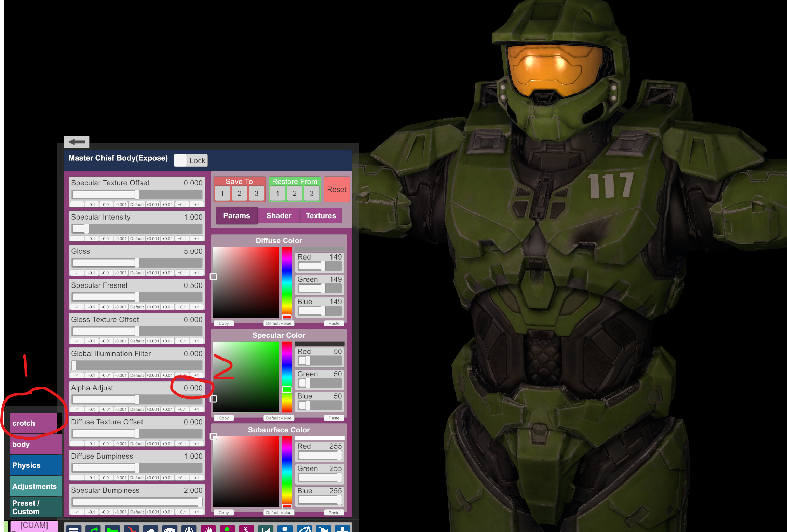Click the skip-to-start icon in bottom toolbar
The height and width of the screenshot is (532, 787).
[x=266, y=528]
